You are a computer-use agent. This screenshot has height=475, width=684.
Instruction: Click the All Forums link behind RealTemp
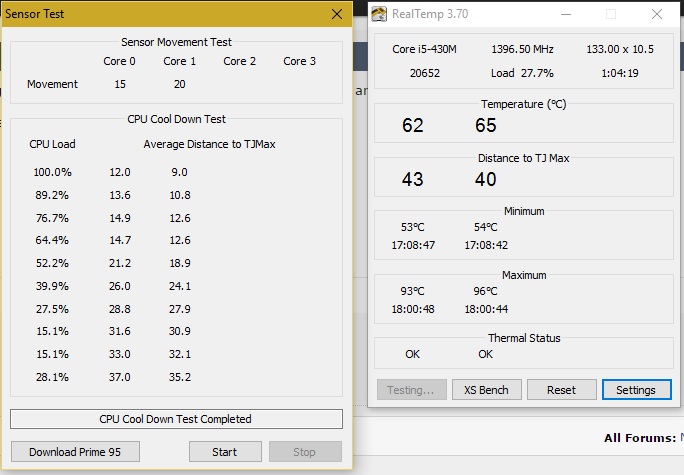tap(640, 438)
